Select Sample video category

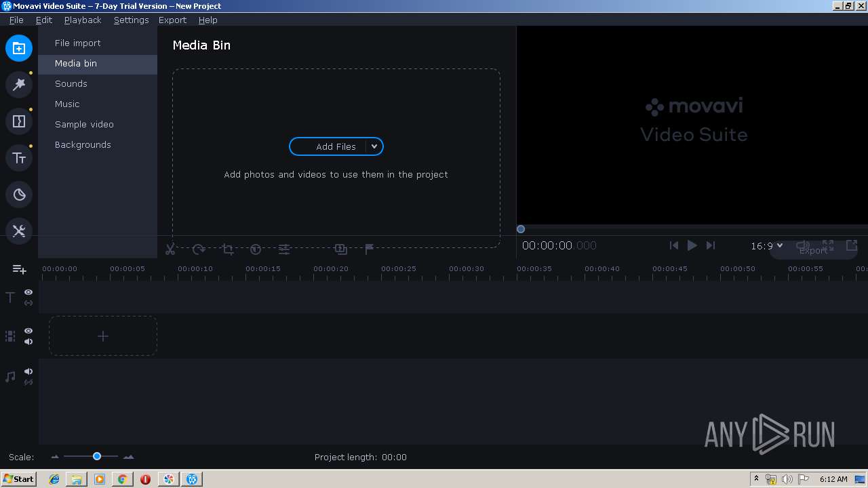98,124
